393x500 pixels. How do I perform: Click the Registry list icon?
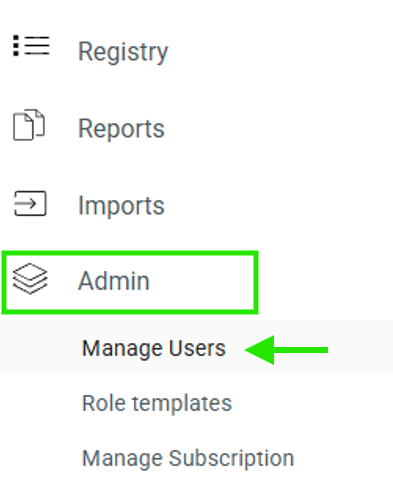[x=31, y=46]
